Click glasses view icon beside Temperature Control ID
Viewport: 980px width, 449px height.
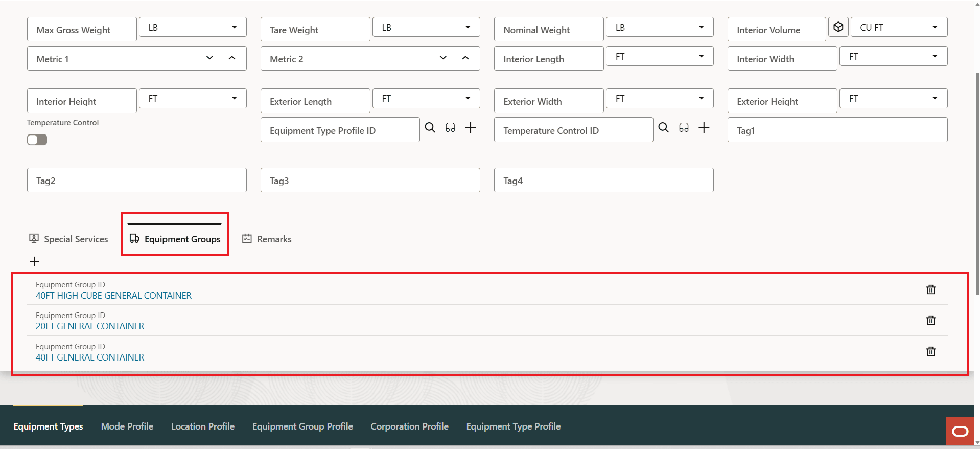pyautogui.click(x=684, y=128)
